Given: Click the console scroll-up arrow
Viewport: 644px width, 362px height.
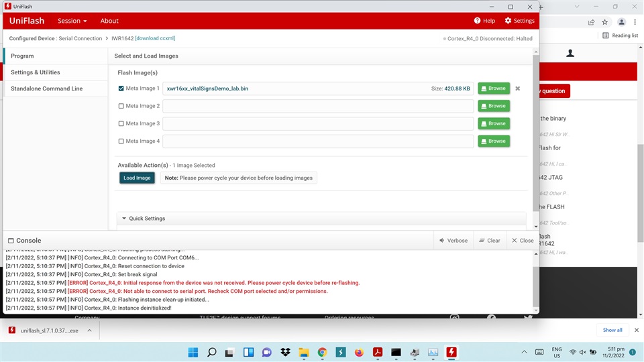Looking at the screenshot, I should click(x=535, y=254).
